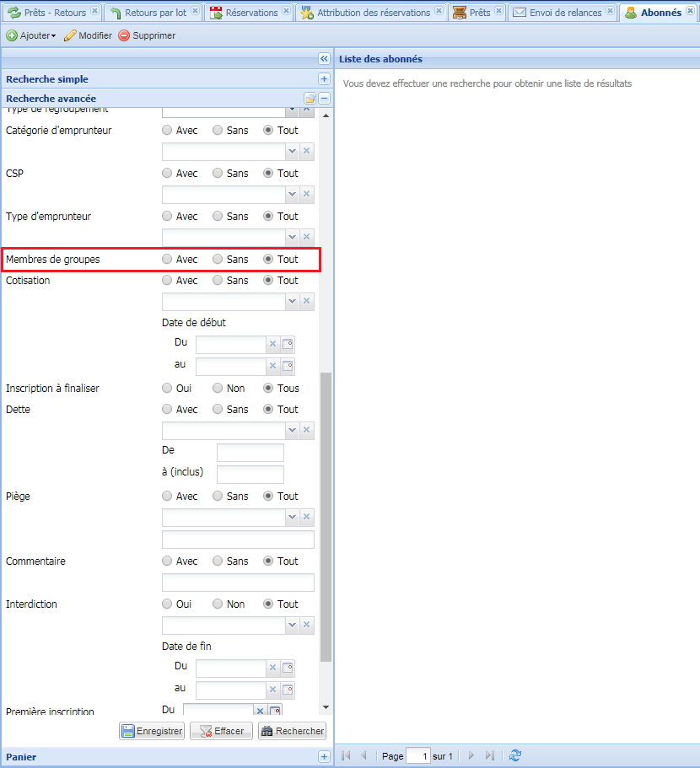700x768 pixels.
Task: Click the Supprimer delete icon
Action: point(124,35)
